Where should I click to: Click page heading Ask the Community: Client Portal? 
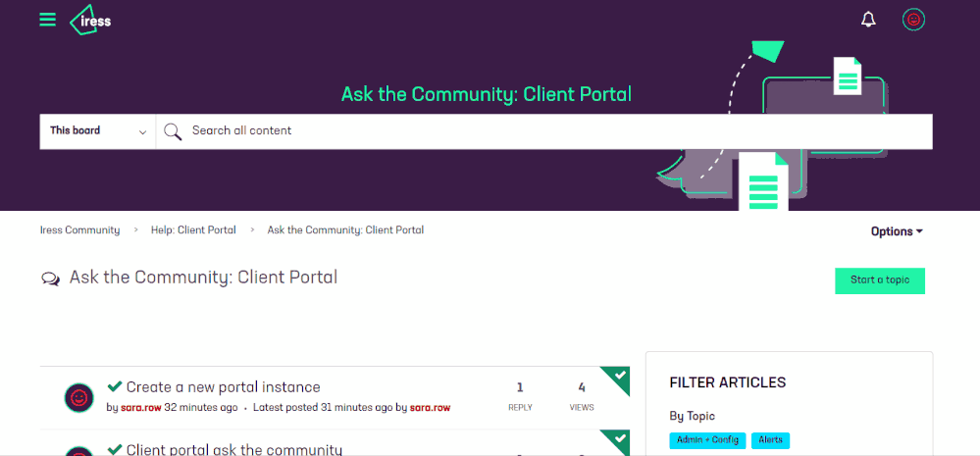coord(203,278)
